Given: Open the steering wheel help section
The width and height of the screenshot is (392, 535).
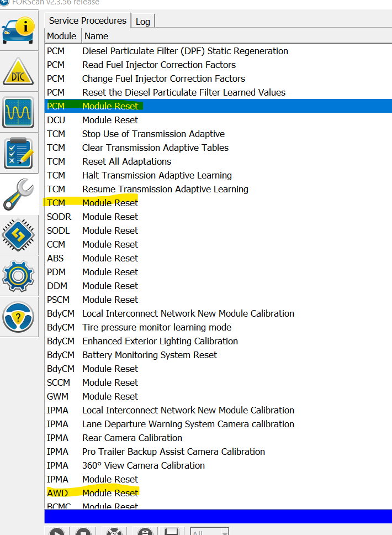Looking at the screenshot, I should tap(18, 317).
